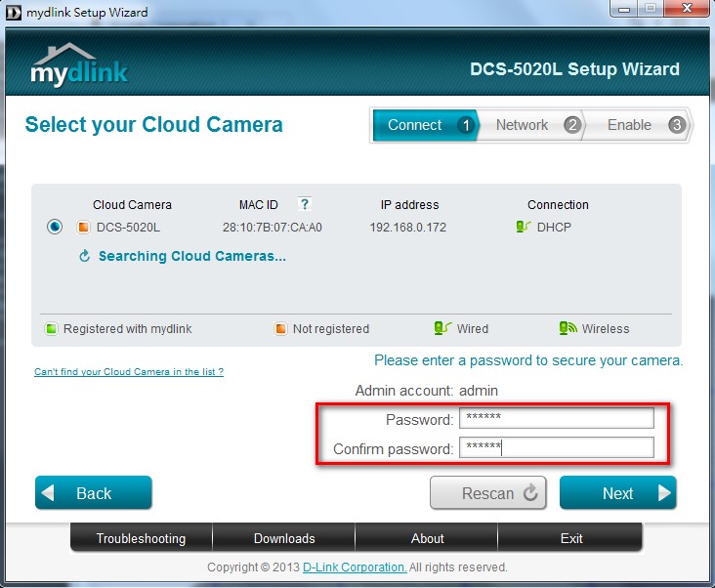
Task: Click the DCS-5020L camera name
Action: coord(128,227)
